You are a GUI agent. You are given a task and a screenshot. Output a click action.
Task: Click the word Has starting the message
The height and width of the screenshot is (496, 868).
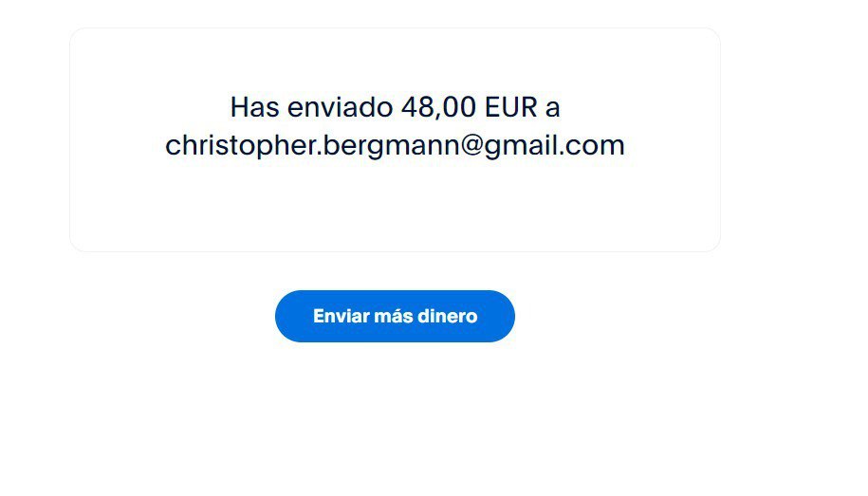point(254,107)
